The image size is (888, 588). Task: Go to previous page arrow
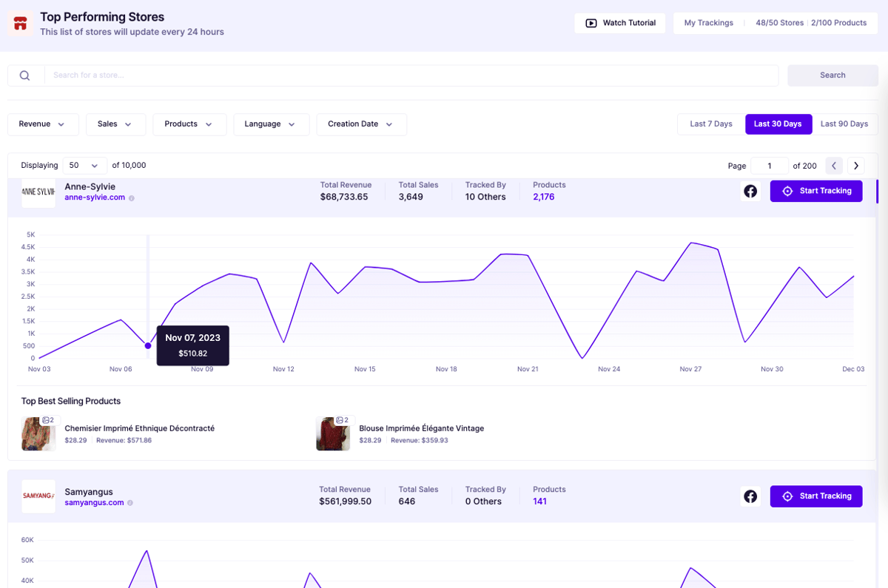834,166
